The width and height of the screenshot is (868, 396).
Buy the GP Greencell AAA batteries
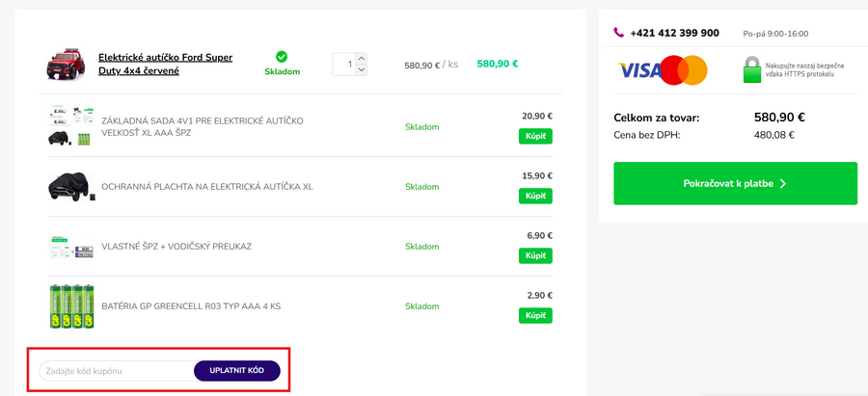pos(535,315)
